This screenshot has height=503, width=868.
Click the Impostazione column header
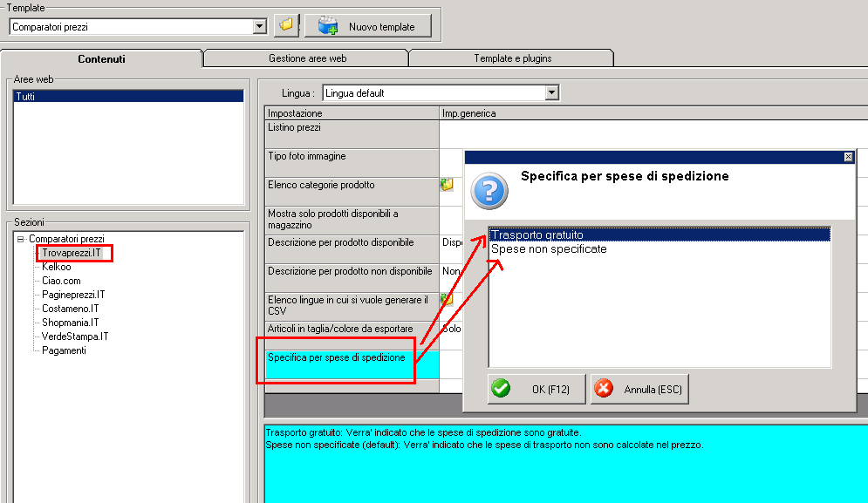(x=352, y=112)
